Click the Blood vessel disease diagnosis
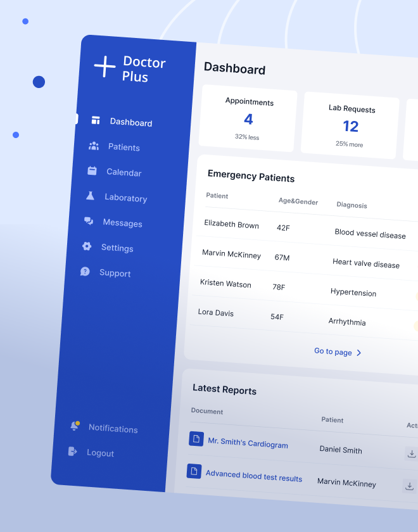 (x=370, y=234)
